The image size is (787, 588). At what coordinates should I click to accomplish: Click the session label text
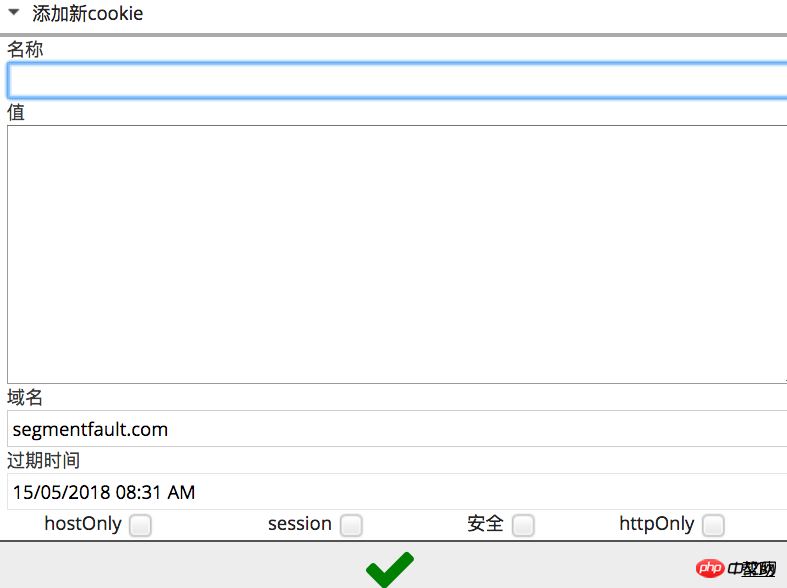[x=300, y=524]
